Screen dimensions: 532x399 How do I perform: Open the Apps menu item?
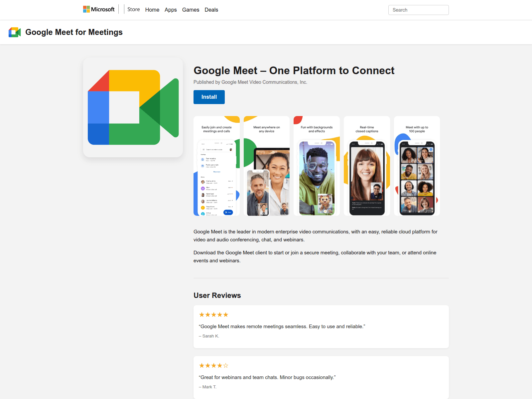171,10
